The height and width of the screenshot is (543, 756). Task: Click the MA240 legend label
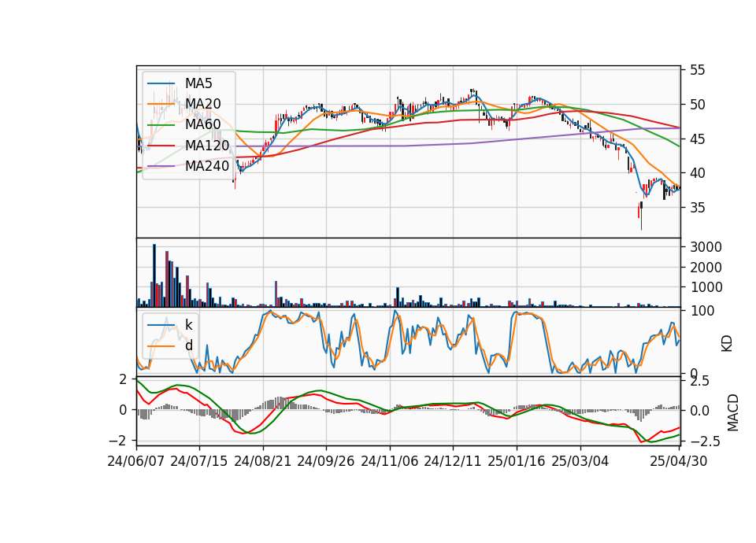[x=207, y=166]
